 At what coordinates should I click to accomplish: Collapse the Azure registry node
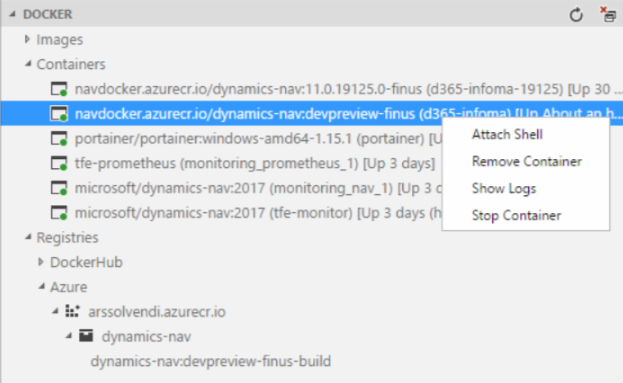(41, 286)
